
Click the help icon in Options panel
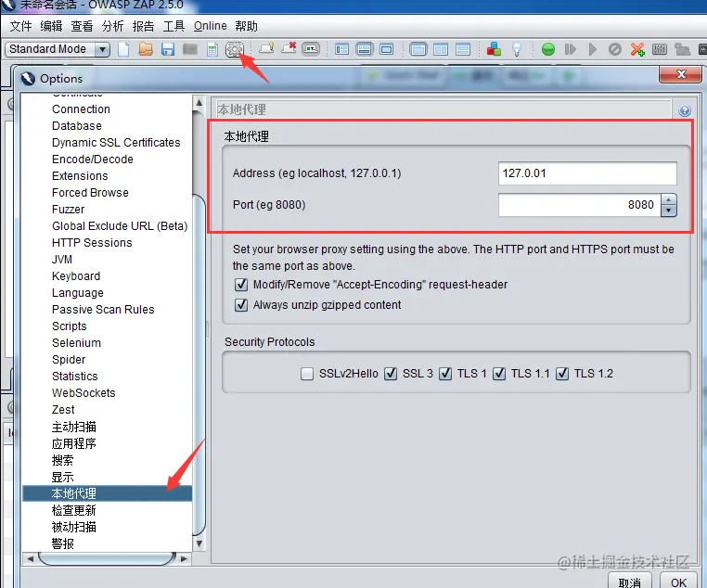[685, 110]
